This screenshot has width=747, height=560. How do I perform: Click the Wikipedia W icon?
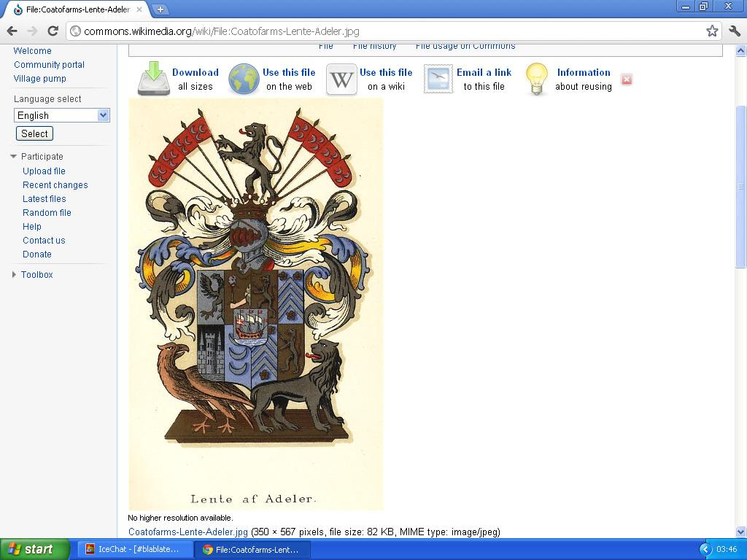341,79
